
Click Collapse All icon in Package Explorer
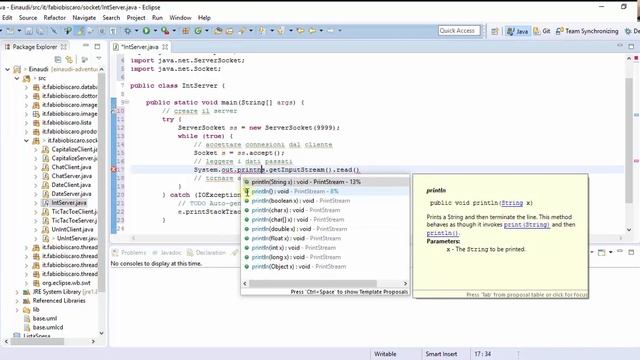[x=58, y=60]
